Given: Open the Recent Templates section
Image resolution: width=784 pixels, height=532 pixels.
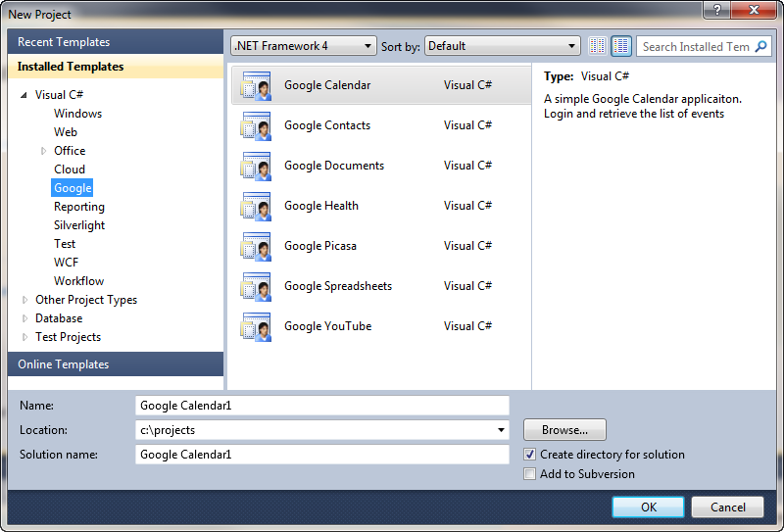Looking at the screenshot, I should (x=116, y=42).
